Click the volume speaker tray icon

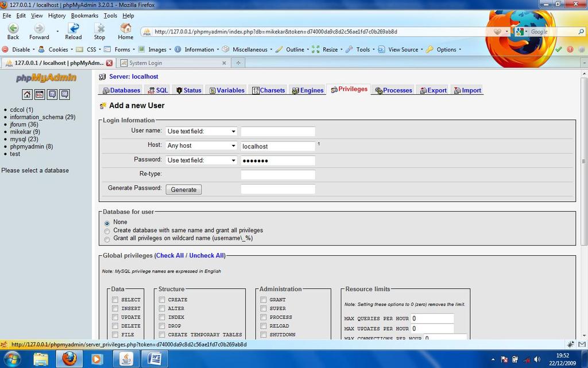coord(537,359)
